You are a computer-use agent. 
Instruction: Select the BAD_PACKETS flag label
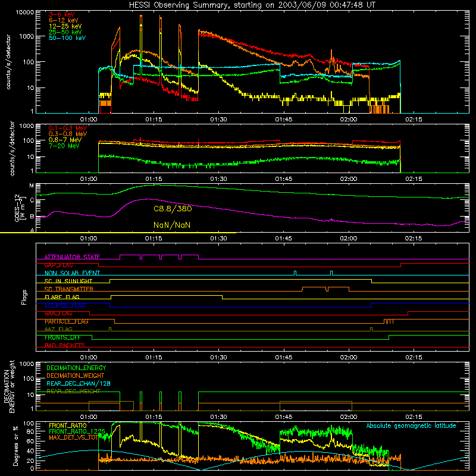[65, 345]
